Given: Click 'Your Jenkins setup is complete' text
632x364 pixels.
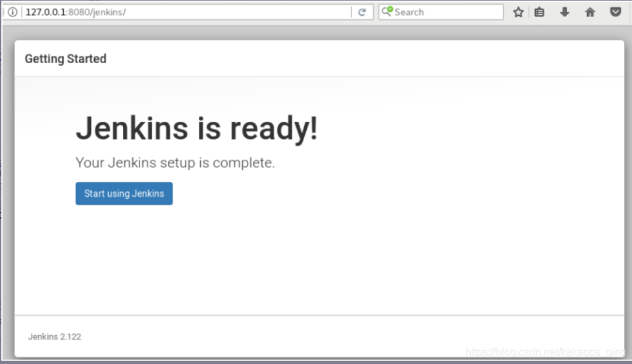Looking at the screenshot, I should pyautogui.click(x=175, y=163).
